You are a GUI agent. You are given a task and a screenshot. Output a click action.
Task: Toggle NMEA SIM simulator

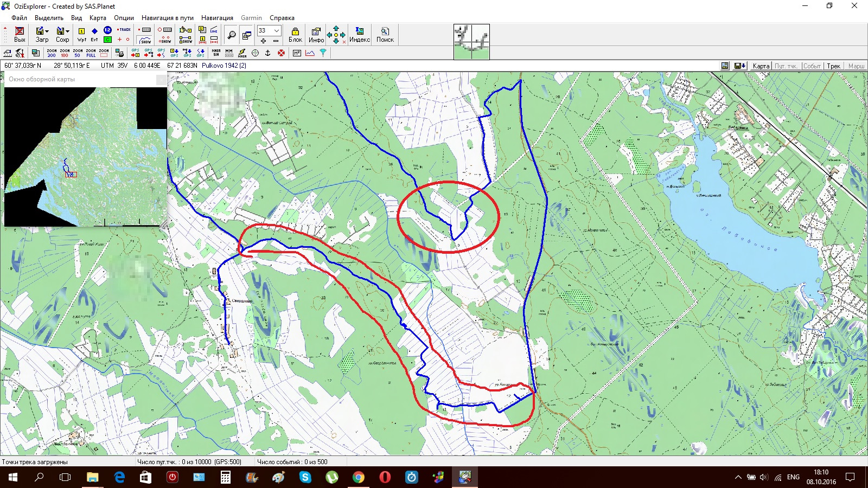pyautogui.click(x=216, y=53)
